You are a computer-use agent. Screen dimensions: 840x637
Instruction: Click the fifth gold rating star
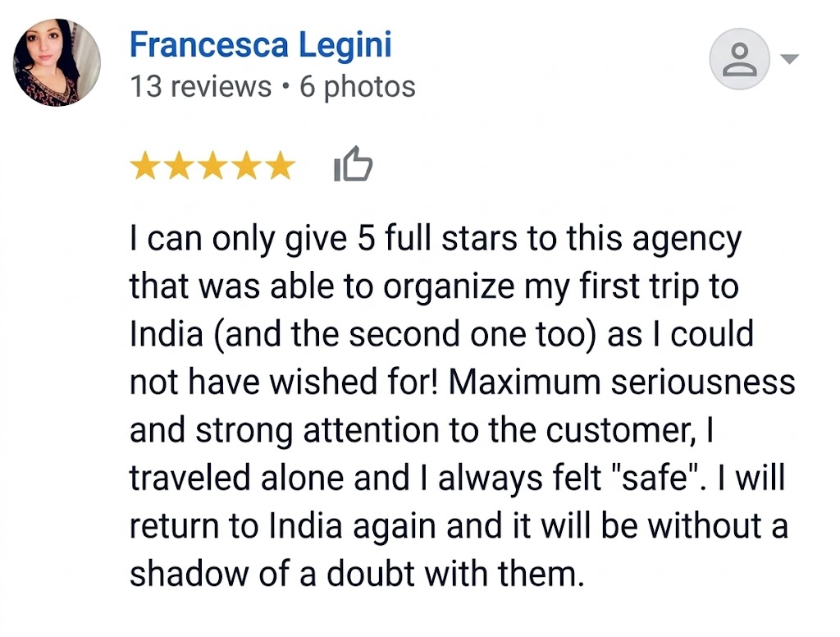coord(280,167)
